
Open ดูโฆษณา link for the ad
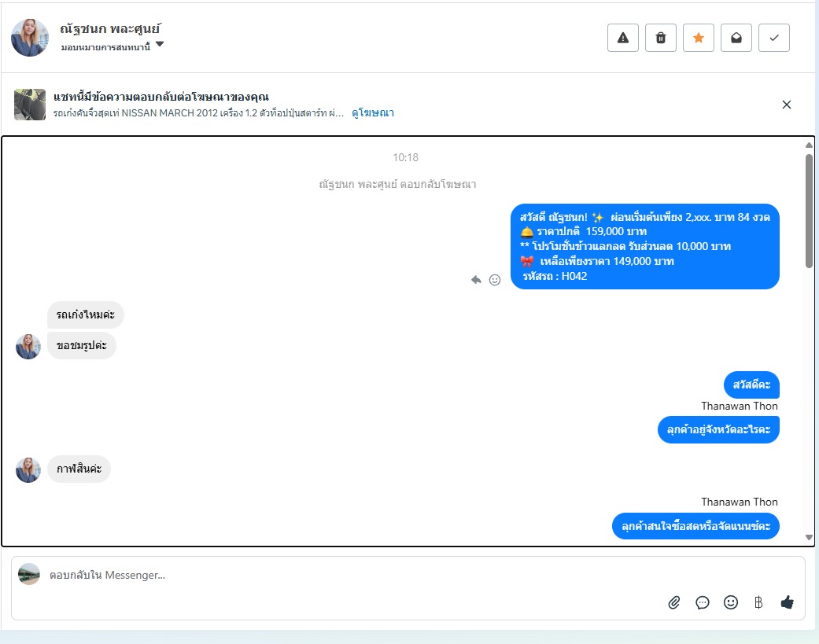coord(372,112)
